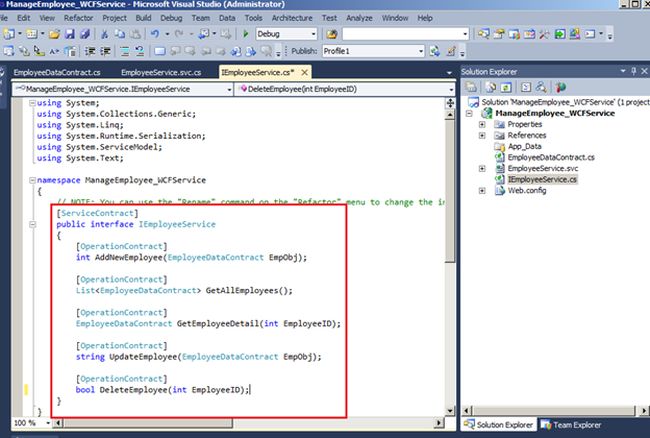The image size is (650, 438).
Task: Select IEmployeeService.cs in Solution Explorer
Action: (542, 179)
